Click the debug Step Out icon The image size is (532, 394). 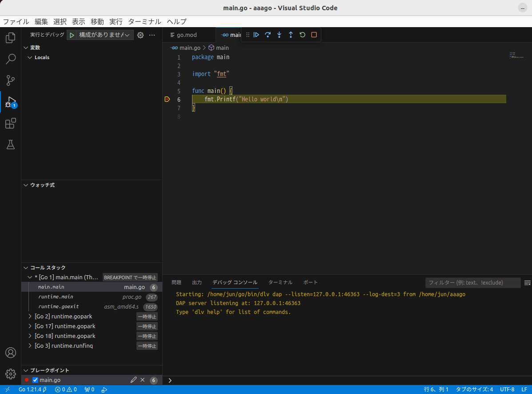(x=291, y=35)
